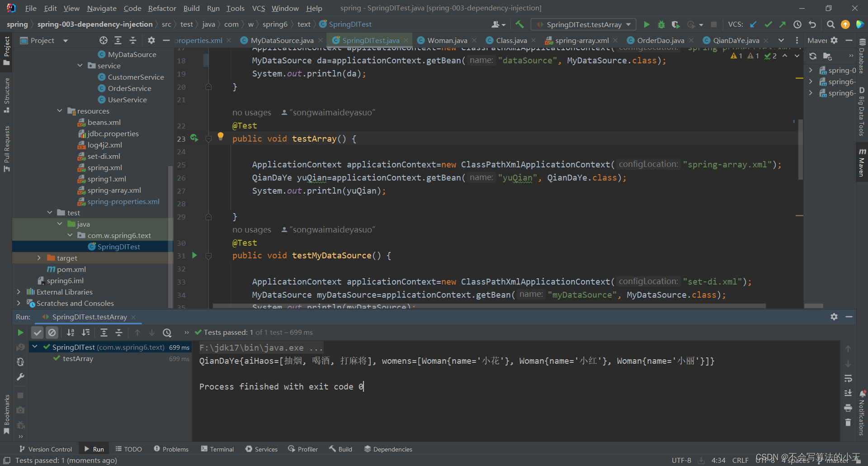Update project via VCS blue arrow

(x=753, y=24)
